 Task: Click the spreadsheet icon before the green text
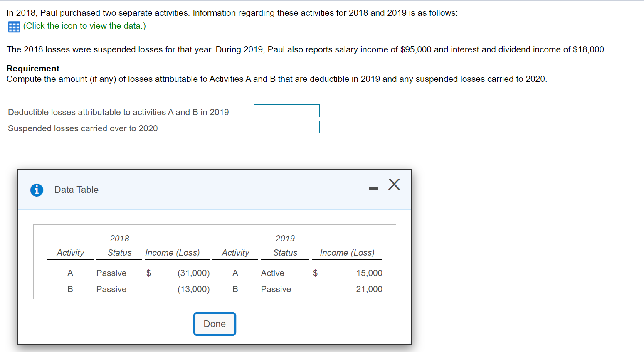[14, 26]
